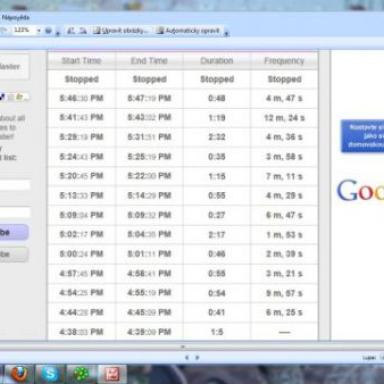Screen dimensions: 384x384
Task: Click the Automaticky upravit toolbar button
Action: pyautogui.click(x=189, y=31)
